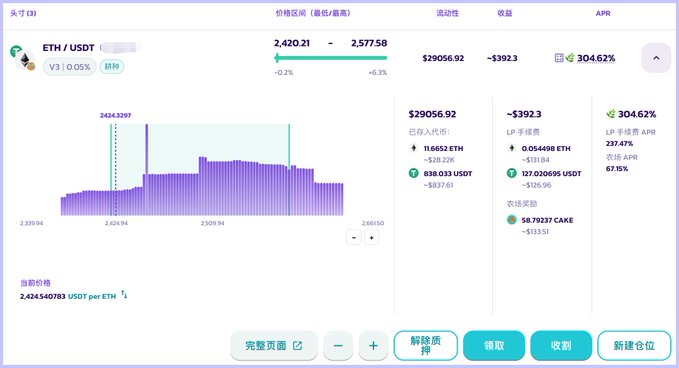Zoom in the liquidity chart with plus

(x=372, y=238)
